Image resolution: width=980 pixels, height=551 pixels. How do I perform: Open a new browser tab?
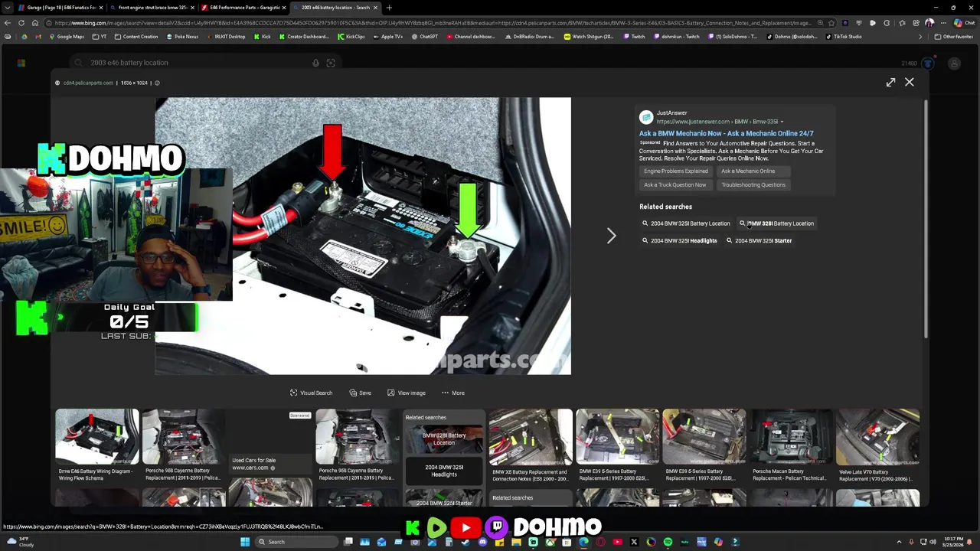click(389, 8)
